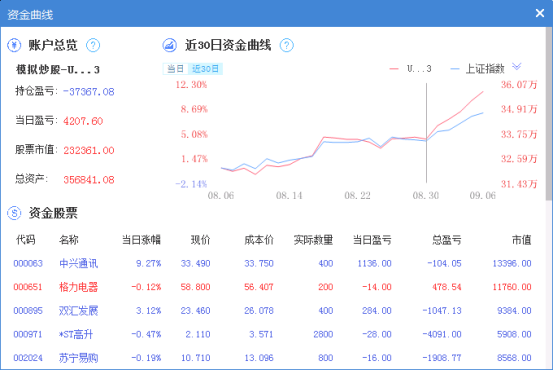This screenshot has width=554, height=370.
Task: Click the vertical marker line in chart
Action: coord(426,133)
